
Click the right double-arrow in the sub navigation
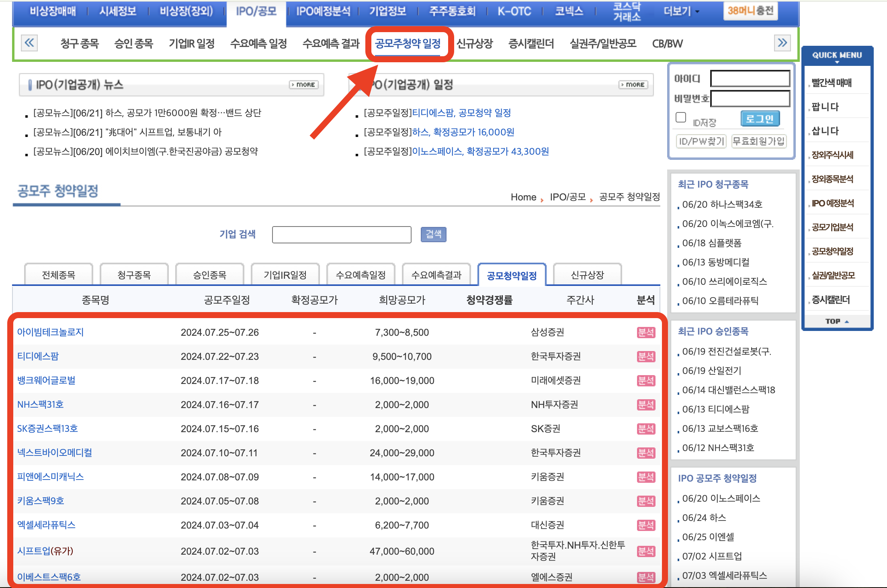tap(782, 43)
